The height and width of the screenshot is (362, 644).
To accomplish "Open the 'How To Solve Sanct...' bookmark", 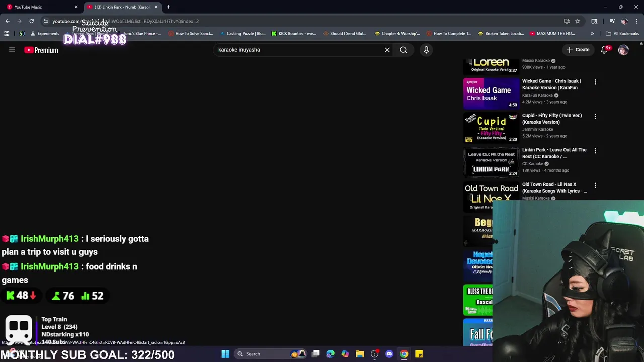I will click(191, 33).
